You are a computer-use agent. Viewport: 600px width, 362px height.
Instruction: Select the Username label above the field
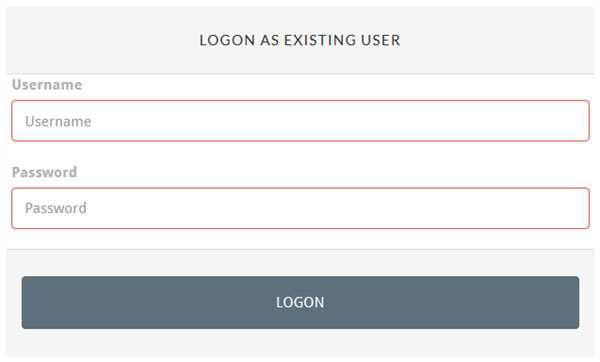point(47,85)
